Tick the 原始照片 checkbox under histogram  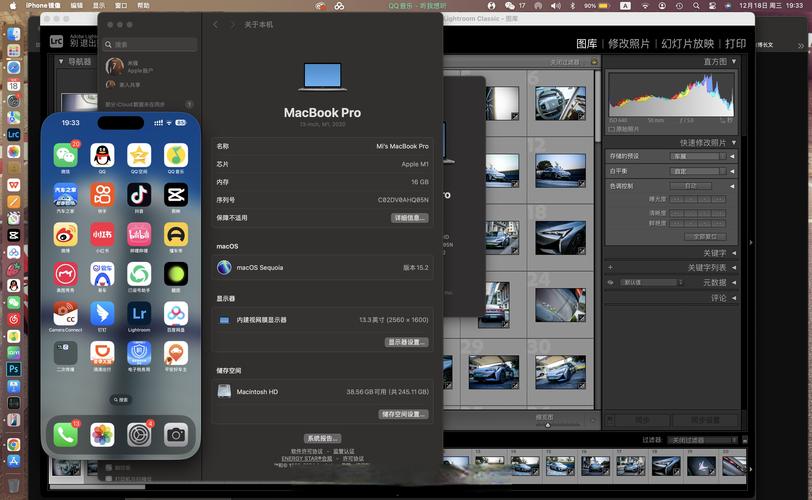pos(612,129)
